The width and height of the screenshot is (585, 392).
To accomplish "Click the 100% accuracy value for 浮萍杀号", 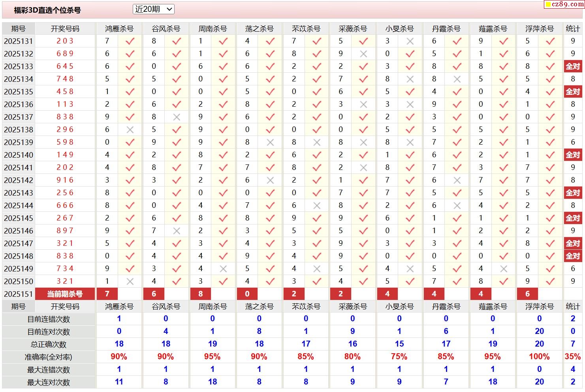I will point(539,357).
